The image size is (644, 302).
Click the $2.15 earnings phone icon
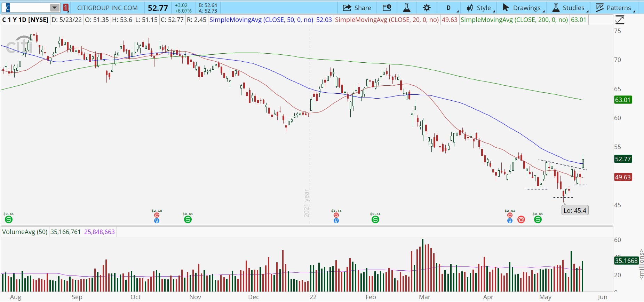[157, 215]
